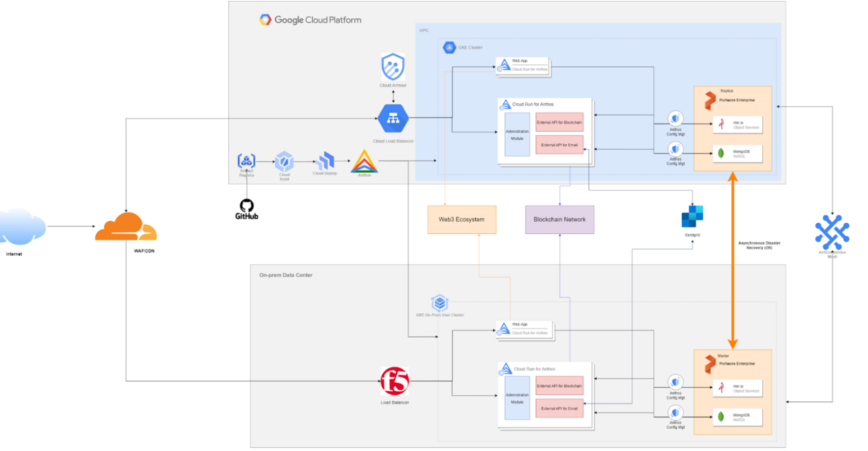Select the Administration Module in GKE Cluster

(517, 135)
